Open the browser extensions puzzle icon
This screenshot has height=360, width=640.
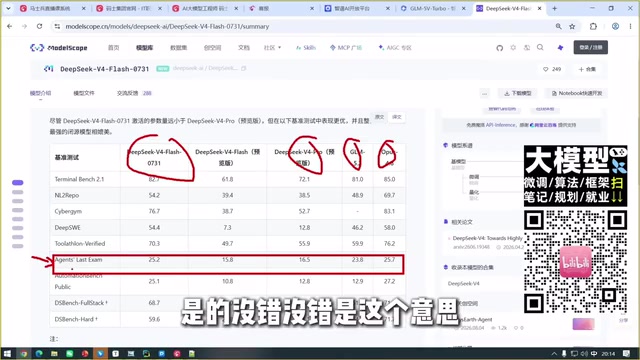tap(593, 26)
